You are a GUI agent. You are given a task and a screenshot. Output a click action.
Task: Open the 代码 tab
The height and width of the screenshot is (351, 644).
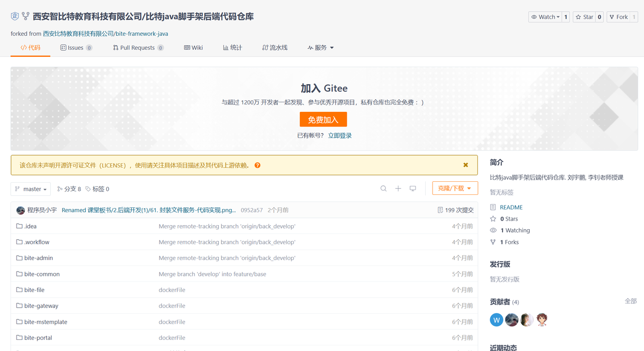pos(30,47)
